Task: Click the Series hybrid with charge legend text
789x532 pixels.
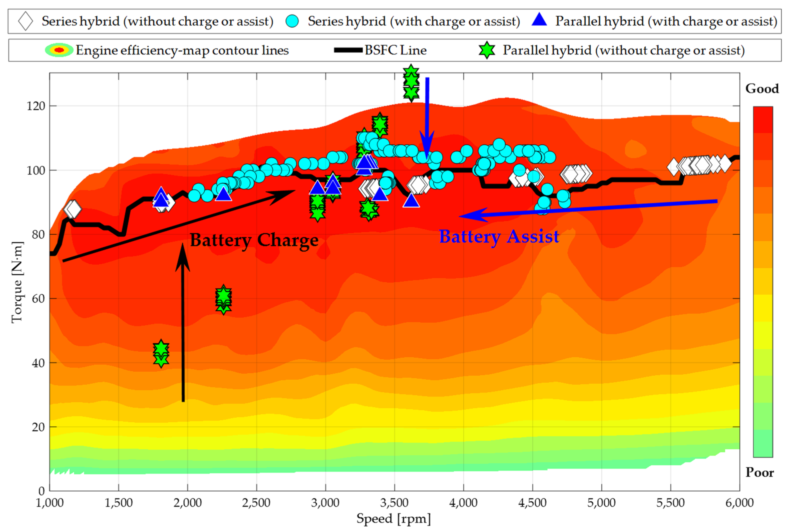Action: coord(414,21)
